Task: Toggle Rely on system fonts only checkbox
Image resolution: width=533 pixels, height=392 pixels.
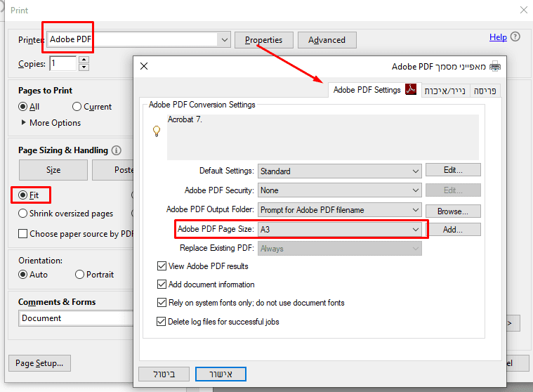Action: [x=162, y=303]
